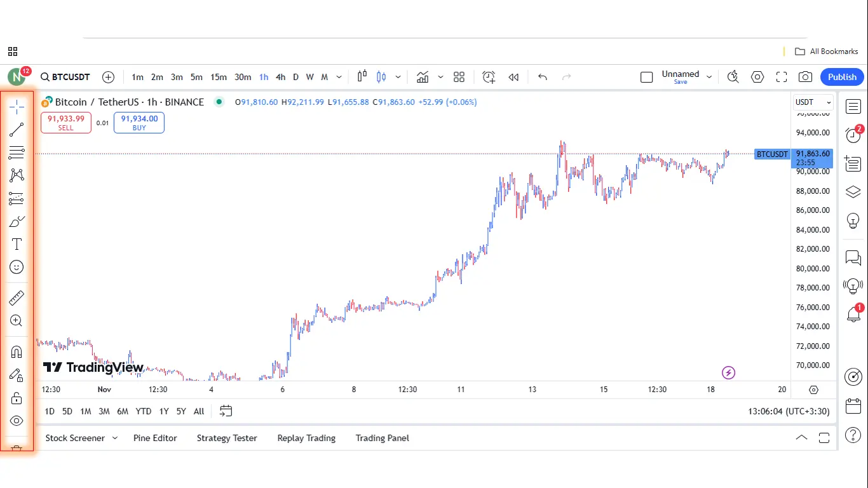Enter fullscreen mode
868x488 pixels.
point(782,77)
